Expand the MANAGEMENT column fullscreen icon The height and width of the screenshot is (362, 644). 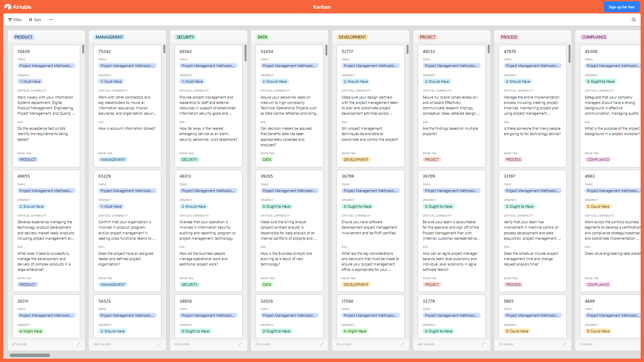point(160,344)
